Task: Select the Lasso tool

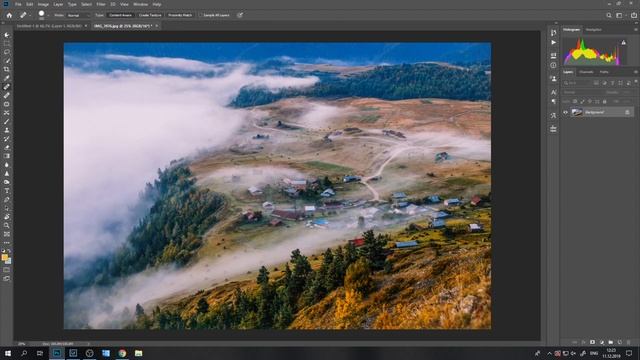Action: [7, 52]
